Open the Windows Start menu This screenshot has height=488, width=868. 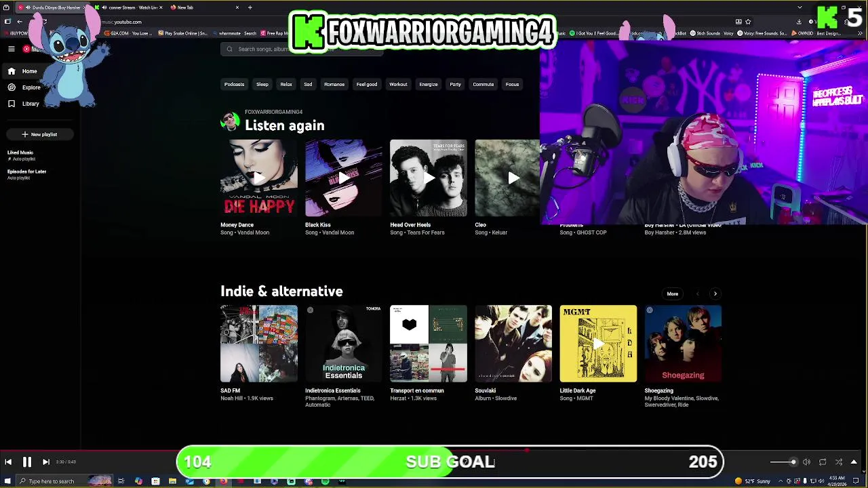pos(8,481)
